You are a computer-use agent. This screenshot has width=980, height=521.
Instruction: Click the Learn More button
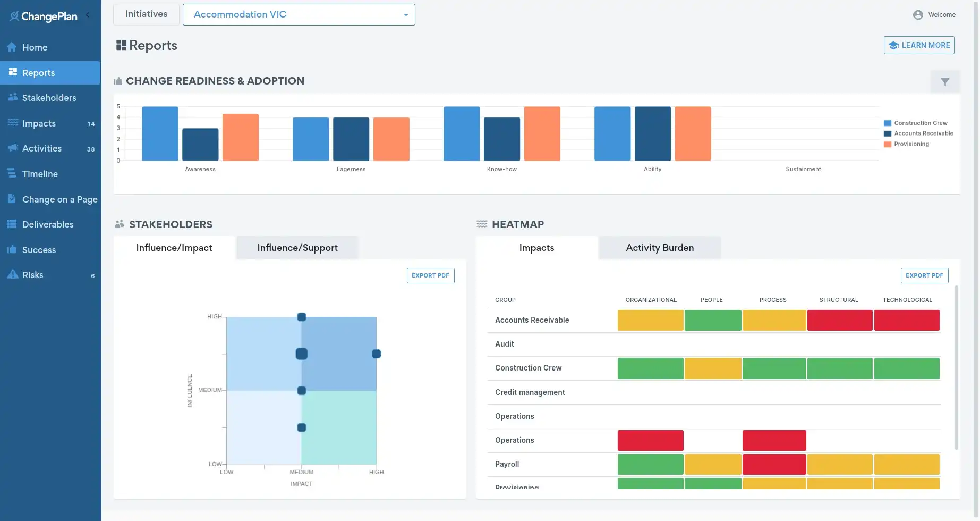919,45
